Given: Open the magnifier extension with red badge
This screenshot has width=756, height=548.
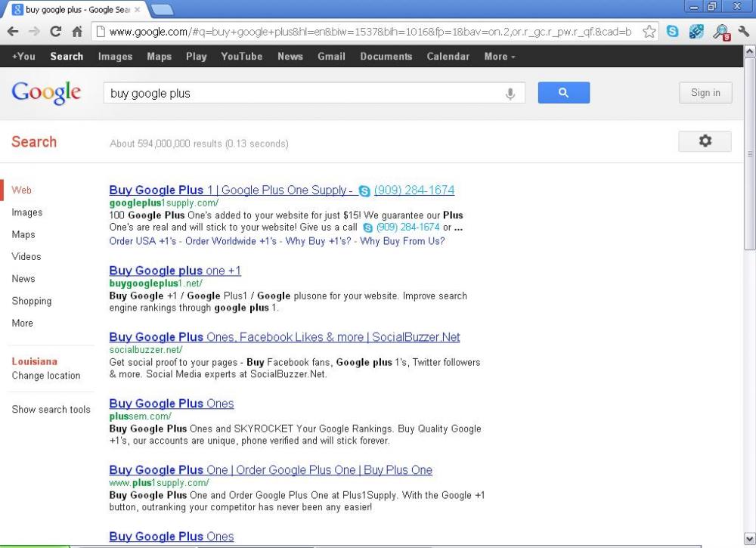Looking at the screenshot, I should [722, 33].
